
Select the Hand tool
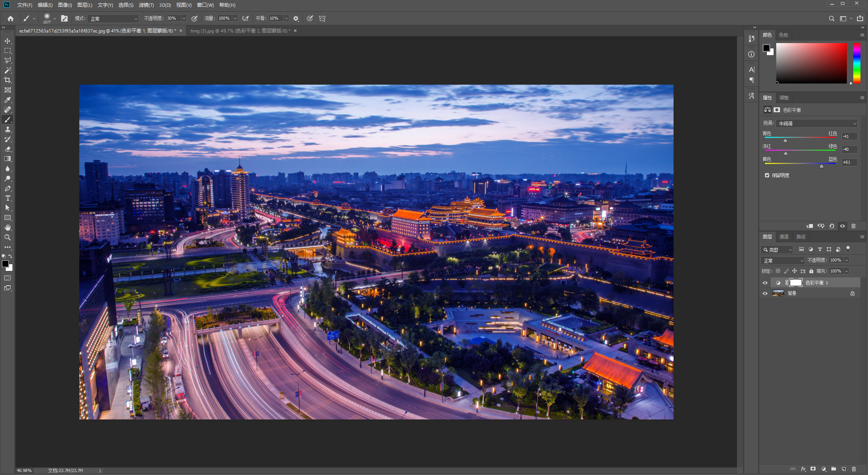8,227
